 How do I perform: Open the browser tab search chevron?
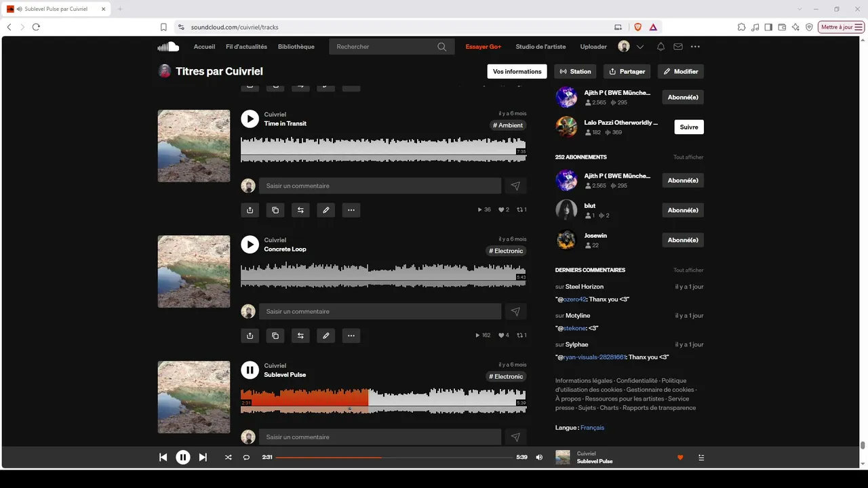coord(800,9)
